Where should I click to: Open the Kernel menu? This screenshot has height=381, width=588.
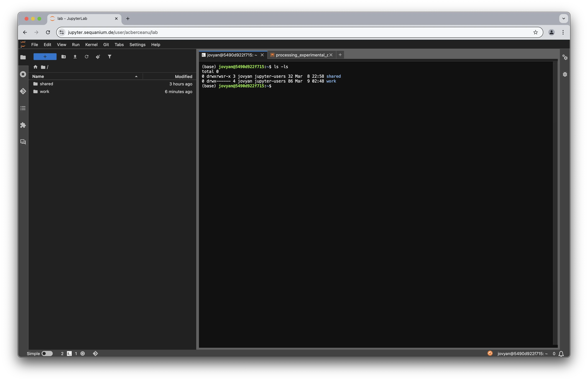click(91, 44)
